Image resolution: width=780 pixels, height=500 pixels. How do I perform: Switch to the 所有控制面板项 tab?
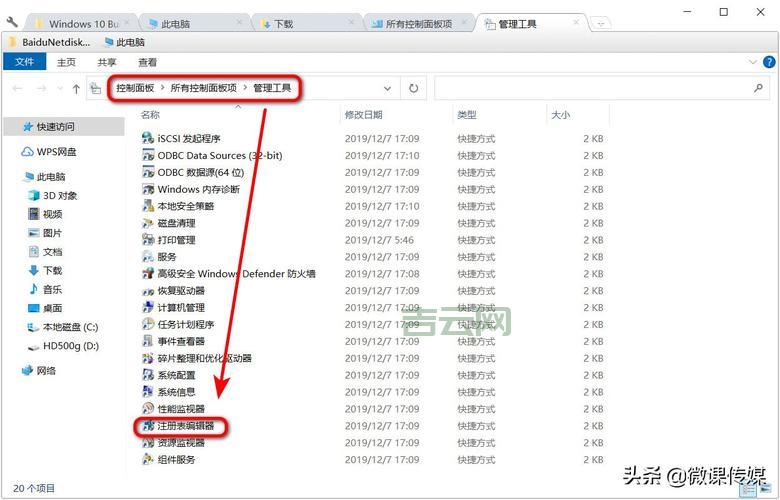click(418, 23)
